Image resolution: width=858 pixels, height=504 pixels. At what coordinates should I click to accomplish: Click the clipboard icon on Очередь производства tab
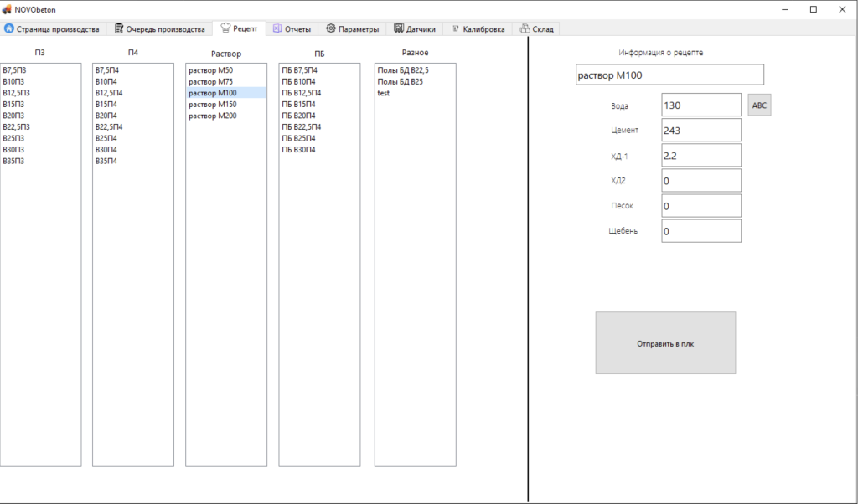(119, 29)
